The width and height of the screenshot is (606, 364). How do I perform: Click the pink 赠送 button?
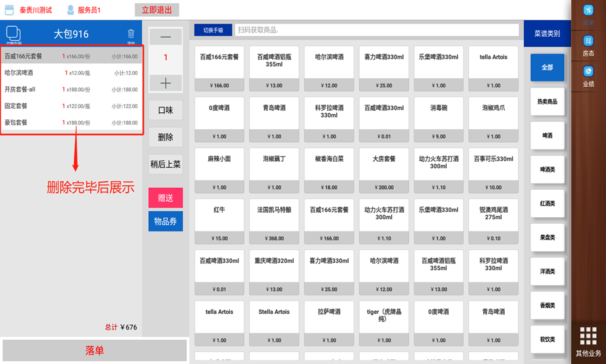(x=165, y=198)
